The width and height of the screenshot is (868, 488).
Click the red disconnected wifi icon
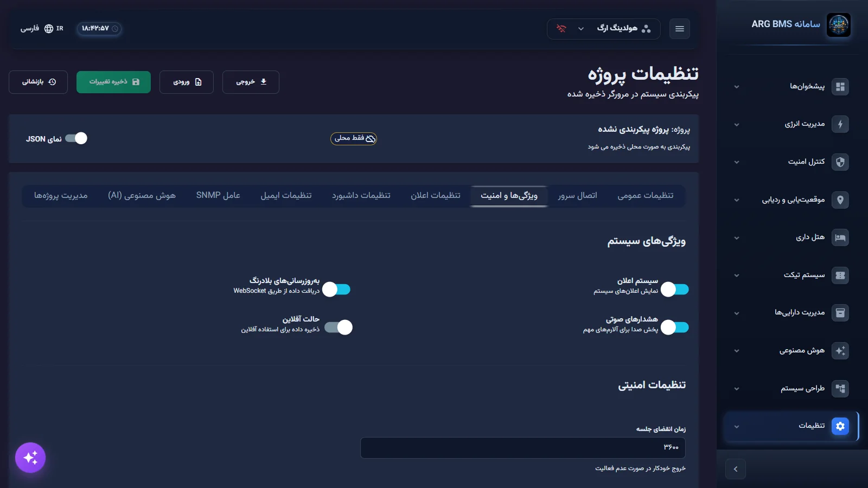[561, 29]
